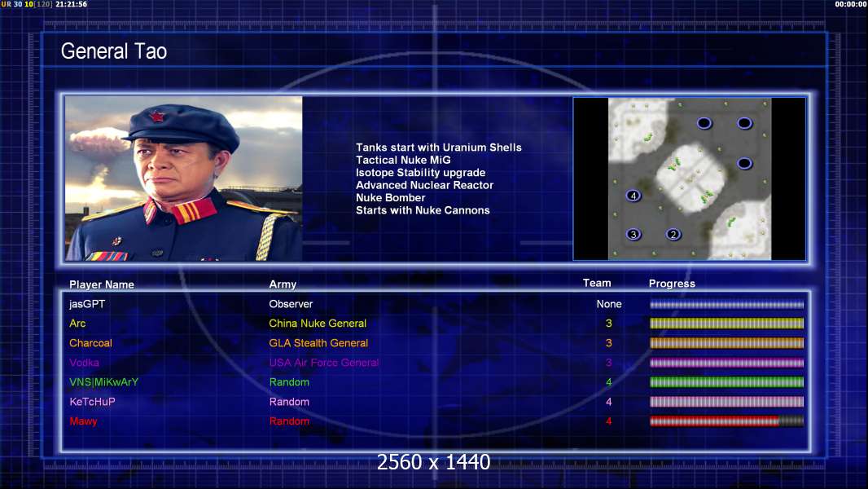Click 'Random' army in Mawy row
The width and height of the screenshot is (868, 489).
289,421
